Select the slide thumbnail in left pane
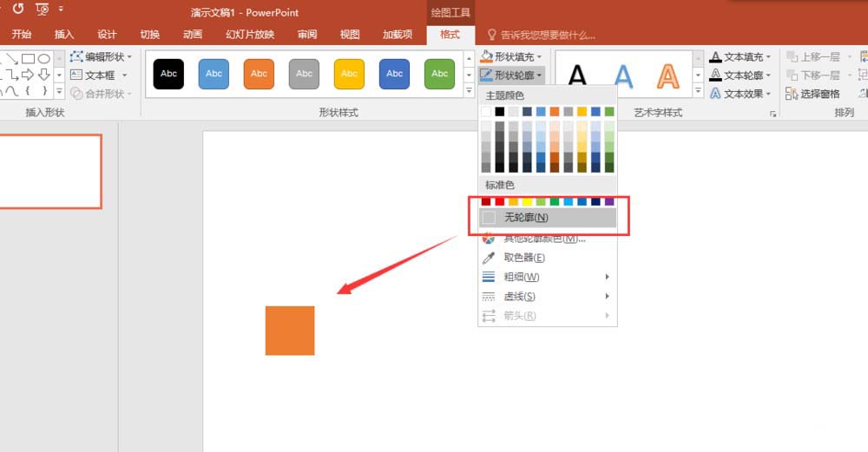Image resolution: width=868 pixels, height=452 pixels. click(49, 172)
